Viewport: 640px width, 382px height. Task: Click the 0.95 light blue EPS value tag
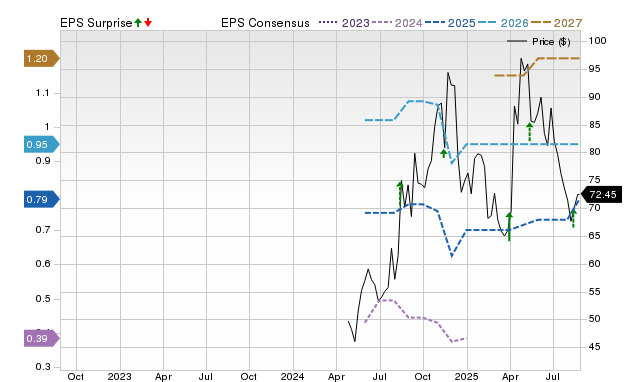[x=42, y=144]
